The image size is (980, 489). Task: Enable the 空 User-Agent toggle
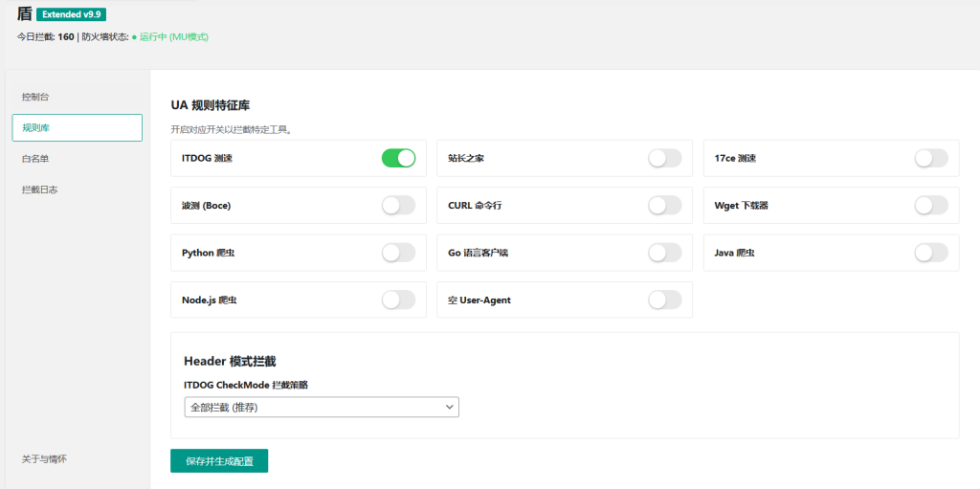tap(664, 300)
